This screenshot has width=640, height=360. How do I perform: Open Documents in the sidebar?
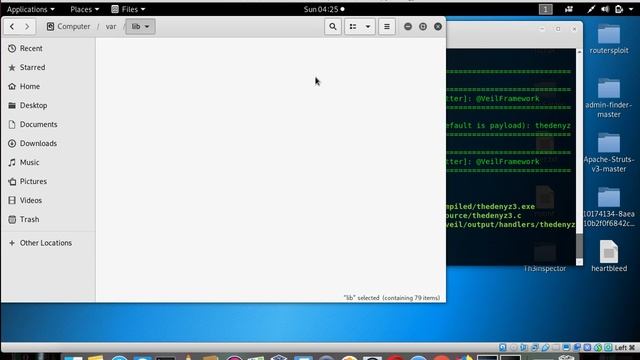point(48,124)
